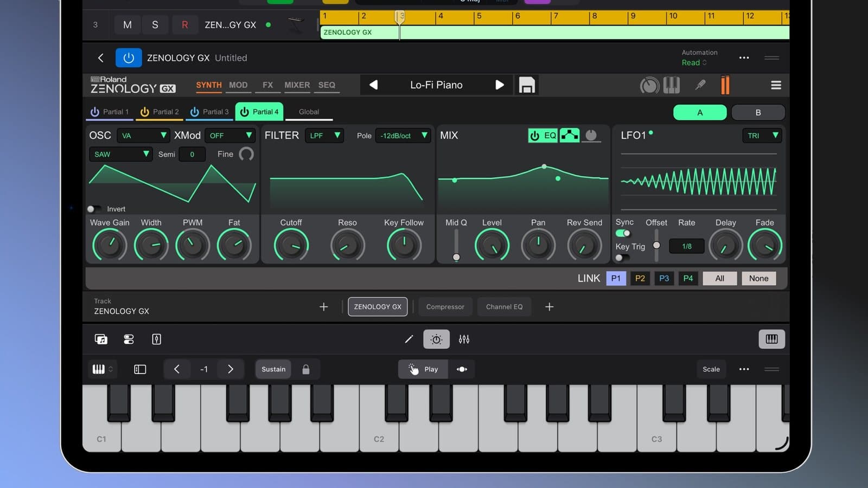Toggle the LFO1 Sync switch

pyautogui.click(x=623, y=233)
